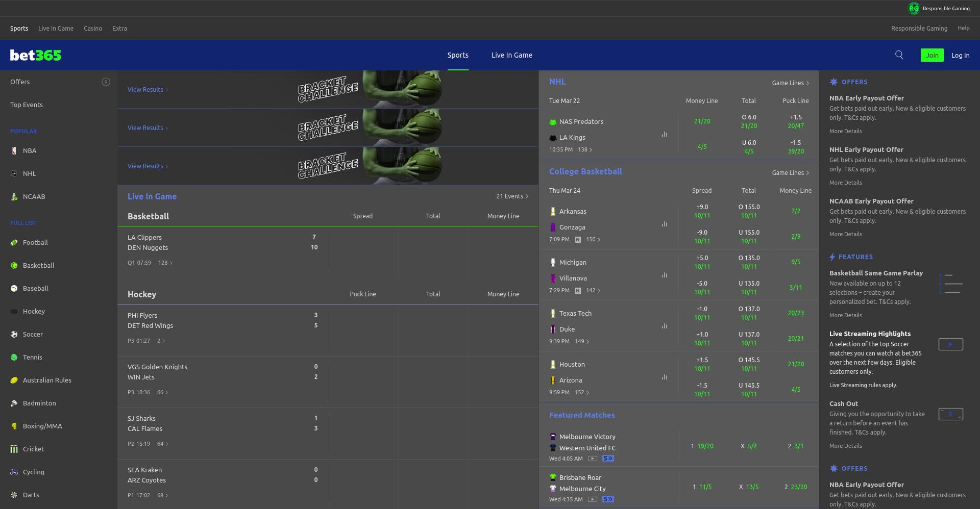980x509 pixels.
Task: Expand 66 markets for Golden Knights vs Jets
Action: click(x=163, y=392)
